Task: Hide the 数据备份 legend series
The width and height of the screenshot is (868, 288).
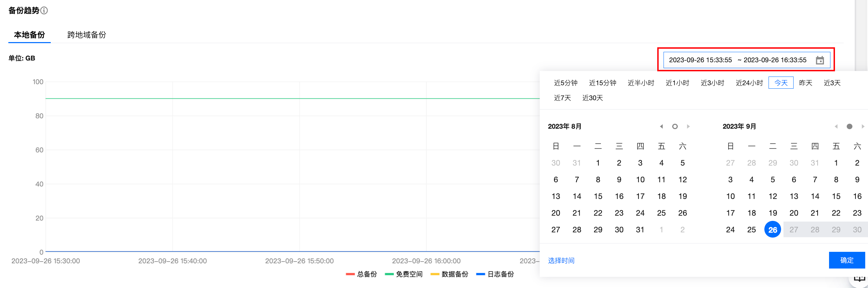Action: 449,274
